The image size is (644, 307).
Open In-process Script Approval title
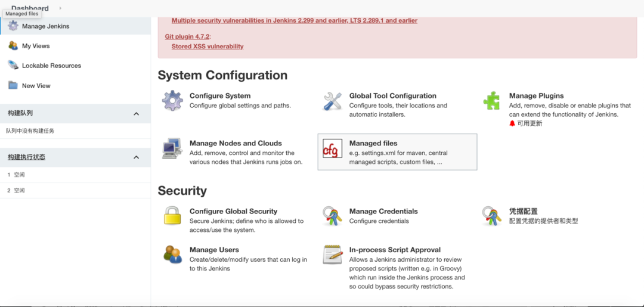[395, 250]
